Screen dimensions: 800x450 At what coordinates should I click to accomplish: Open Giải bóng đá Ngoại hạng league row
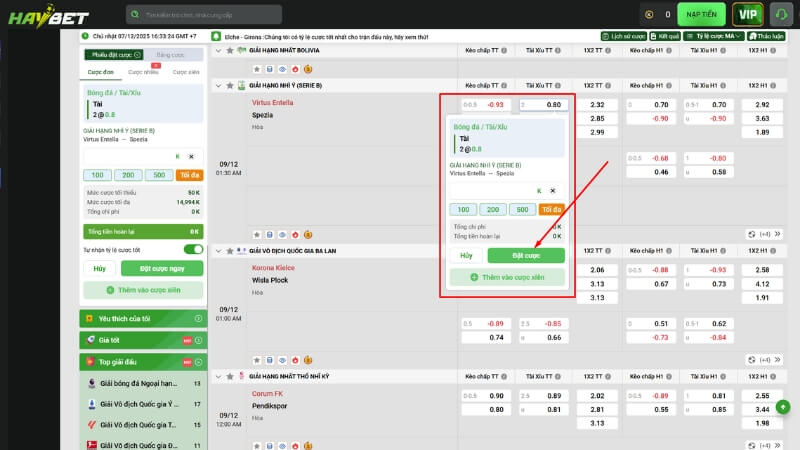click(x=143, y=383)
